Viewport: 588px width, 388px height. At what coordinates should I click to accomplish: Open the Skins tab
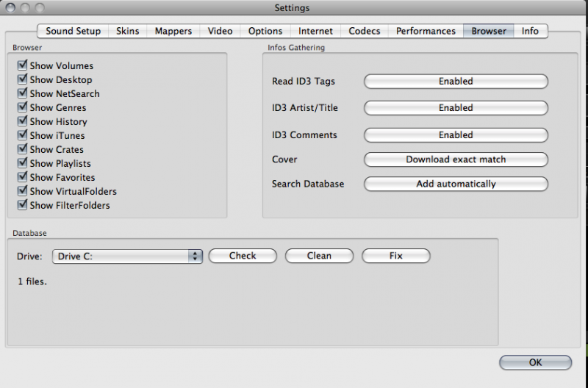pos(128,31)
